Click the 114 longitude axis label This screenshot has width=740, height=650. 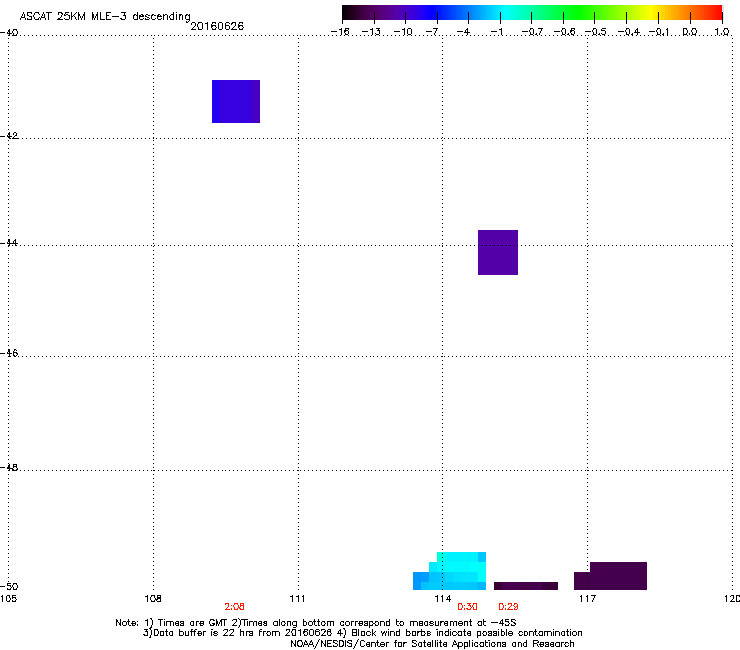point(443,599)
